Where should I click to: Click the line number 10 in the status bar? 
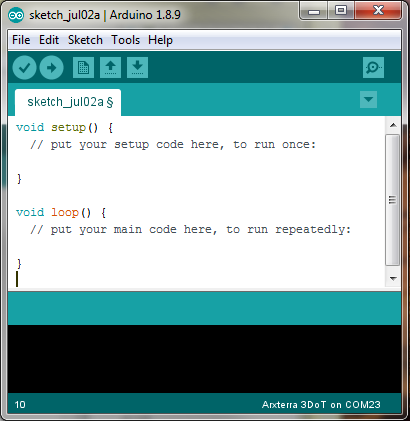[x=20, y=405]
